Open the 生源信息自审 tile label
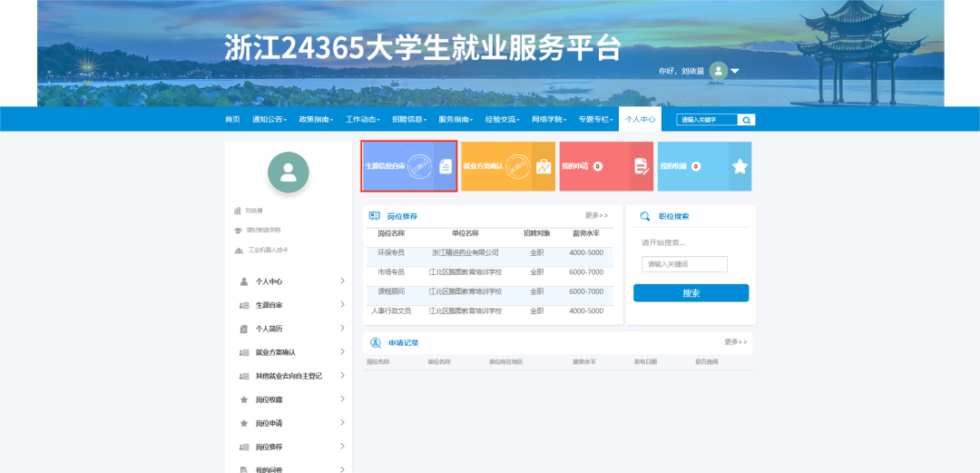Image resolution: width=980 pixels, height=473 pixels. click(385, 166)
